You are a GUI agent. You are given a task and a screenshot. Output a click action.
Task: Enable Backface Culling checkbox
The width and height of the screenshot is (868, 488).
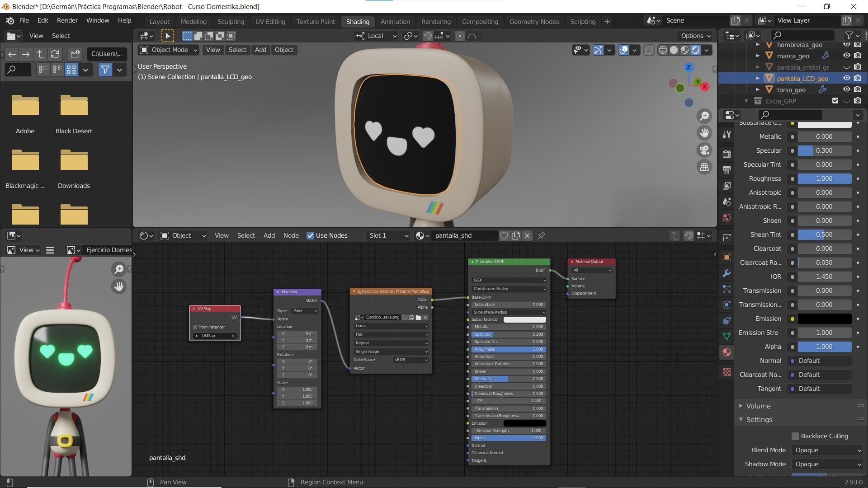[x=795, y=436]
